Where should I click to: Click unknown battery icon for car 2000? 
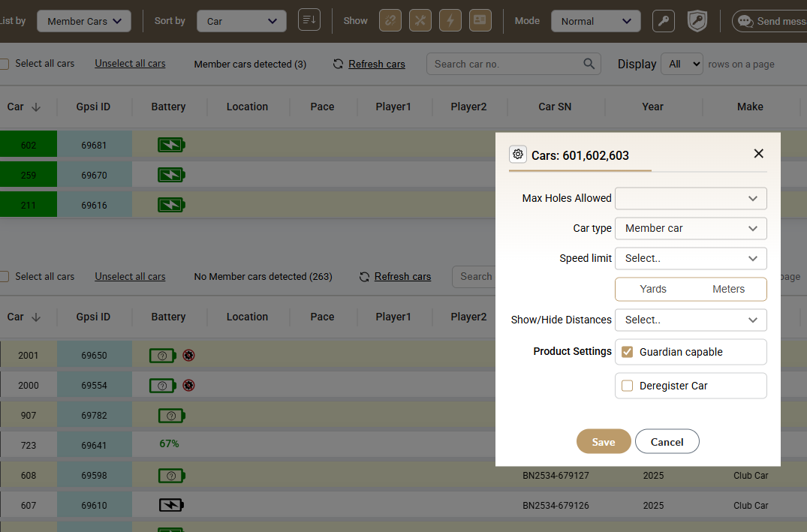(x=163, y=386)
